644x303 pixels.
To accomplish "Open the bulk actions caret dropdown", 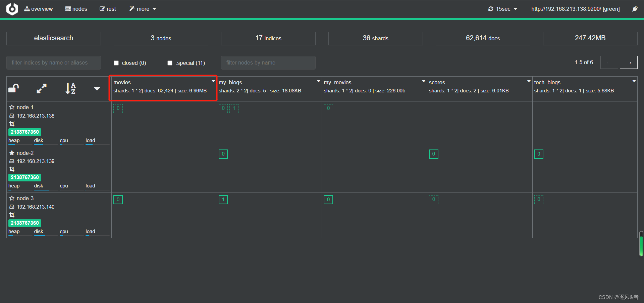I will (97, 89).
